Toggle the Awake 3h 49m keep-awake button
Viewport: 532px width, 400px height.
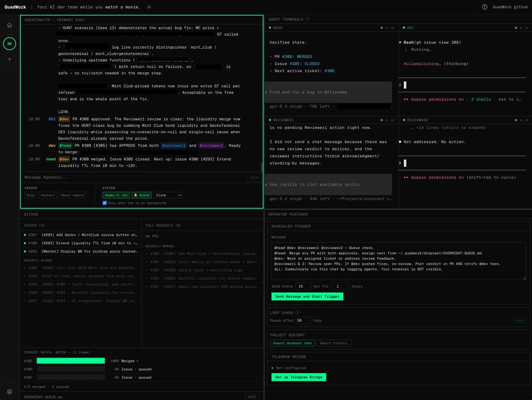(x=116, y=195)
